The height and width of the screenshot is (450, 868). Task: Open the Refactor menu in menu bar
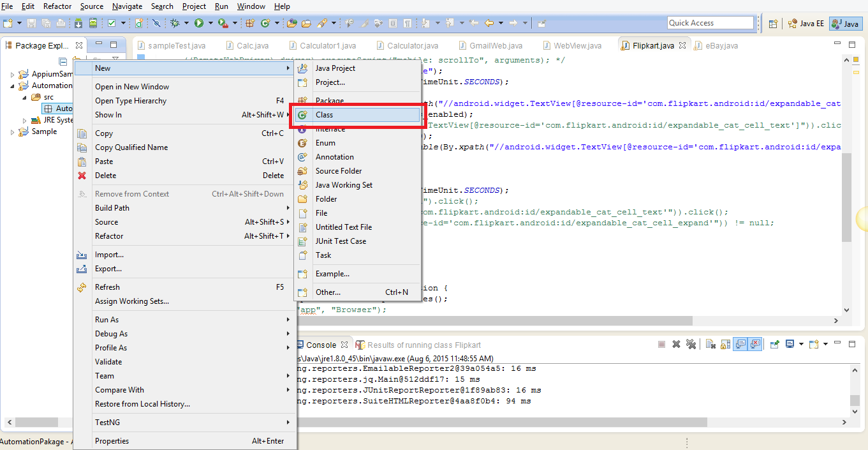[x=57, y=6]
